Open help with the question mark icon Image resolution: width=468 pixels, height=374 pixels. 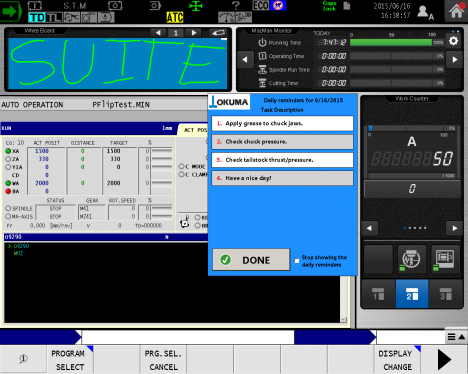click(x=235, y=5)
